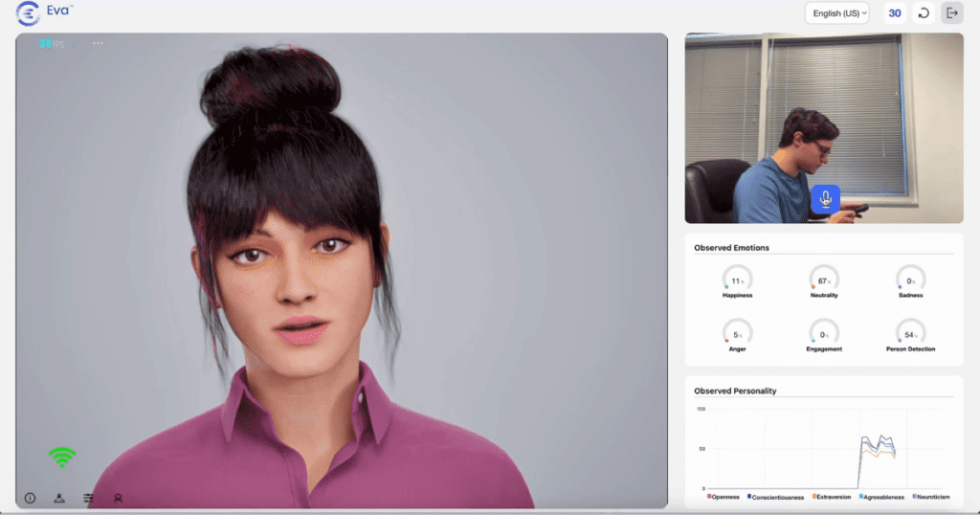Click the avatar position icon beside info
Screen dimensions: 980x515
pos(58,498)
